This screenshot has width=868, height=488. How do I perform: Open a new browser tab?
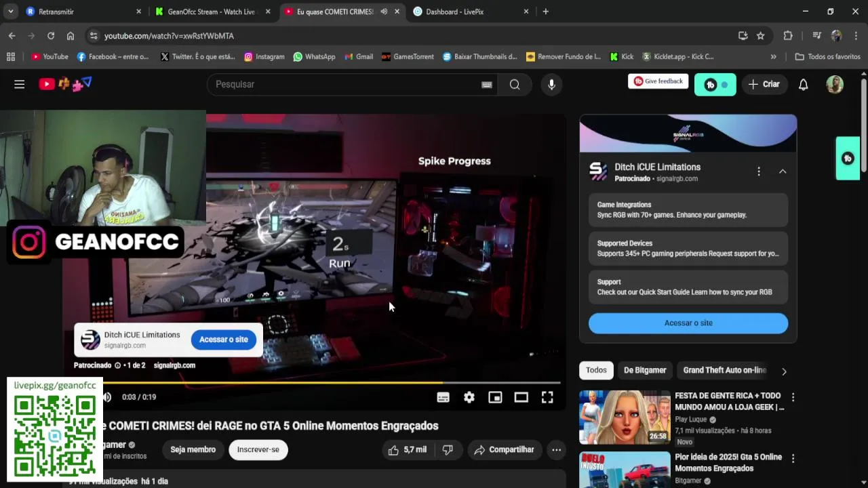click(x=545, y=12)
